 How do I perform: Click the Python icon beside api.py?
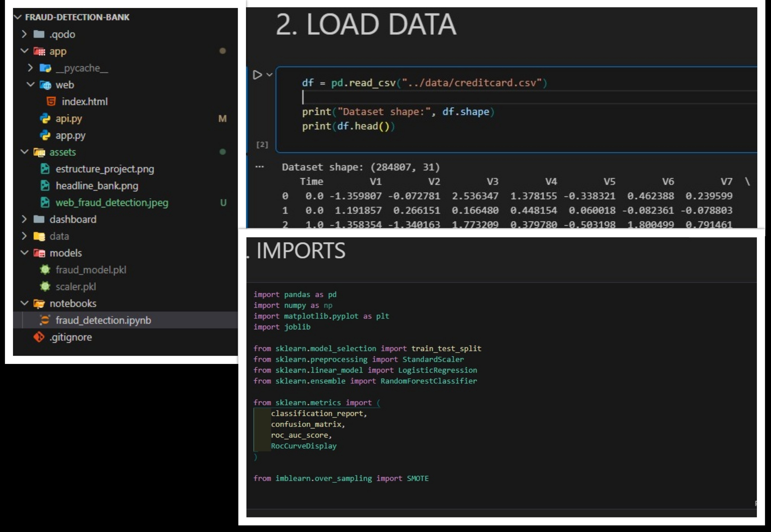click(x=45, y=118)
